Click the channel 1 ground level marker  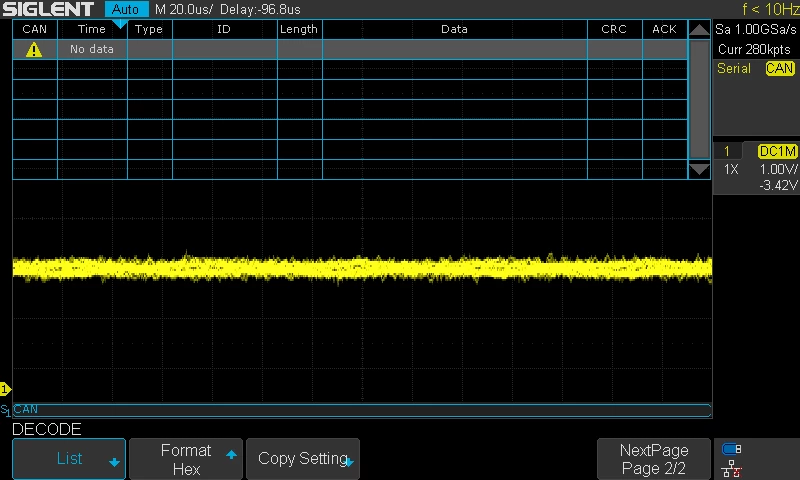click(5, 390)
